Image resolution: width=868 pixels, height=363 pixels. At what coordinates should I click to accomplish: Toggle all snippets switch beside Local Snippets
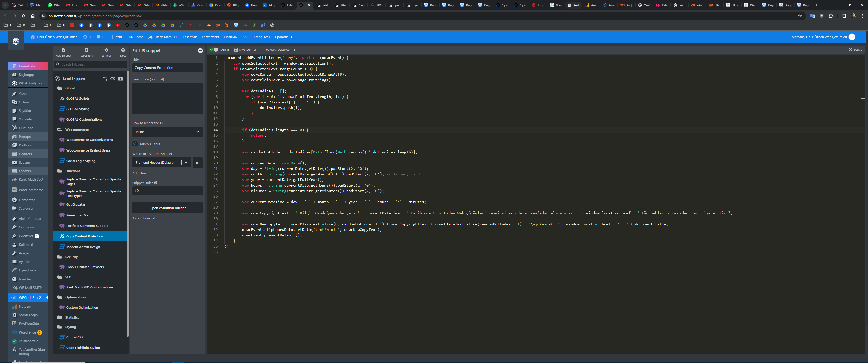click(x=113, y=79)
